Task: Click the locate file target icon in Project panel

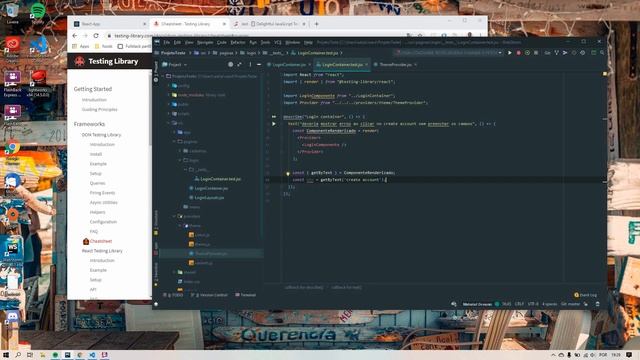Action: 231,64
